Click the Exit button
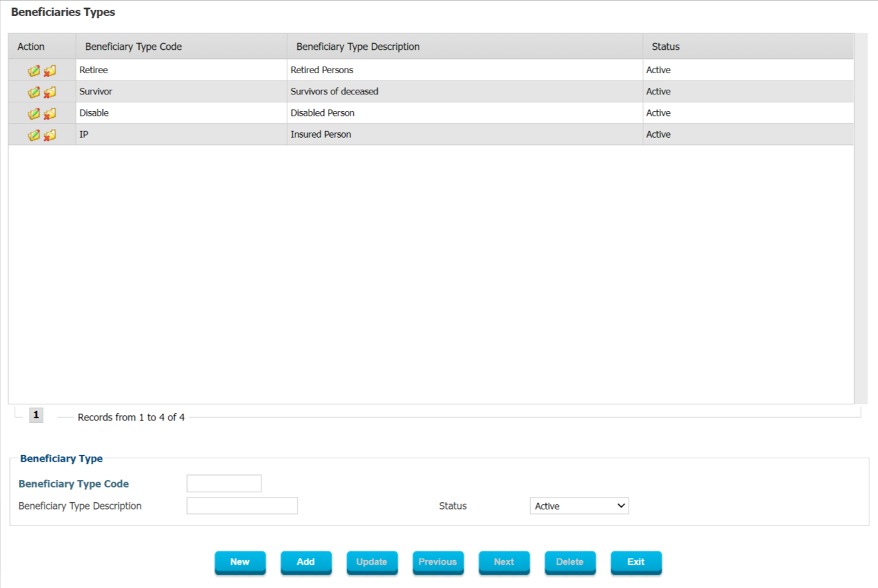878x588 pixels. 636,562
